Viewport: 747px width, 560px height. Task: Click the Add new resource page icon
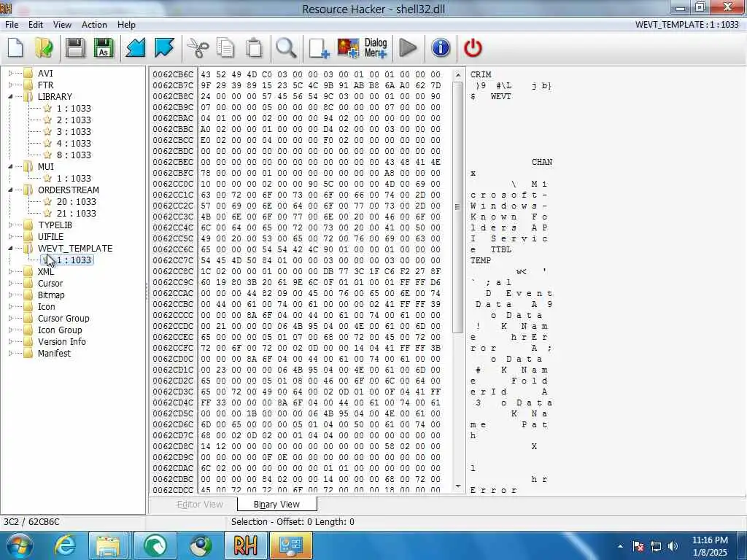(320, 48)
